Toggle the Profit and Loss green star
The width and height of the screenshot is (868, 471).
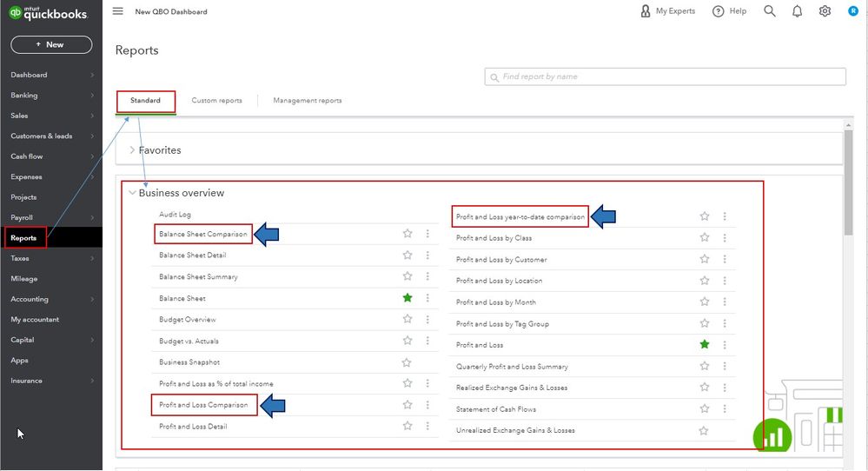tap(705, 345)
